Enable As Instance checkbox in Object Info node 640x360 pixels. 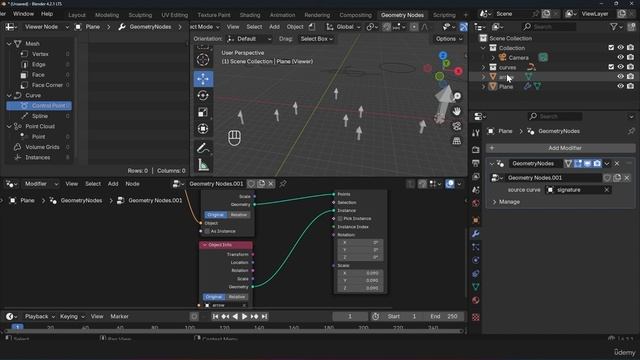tap(207, 231)
